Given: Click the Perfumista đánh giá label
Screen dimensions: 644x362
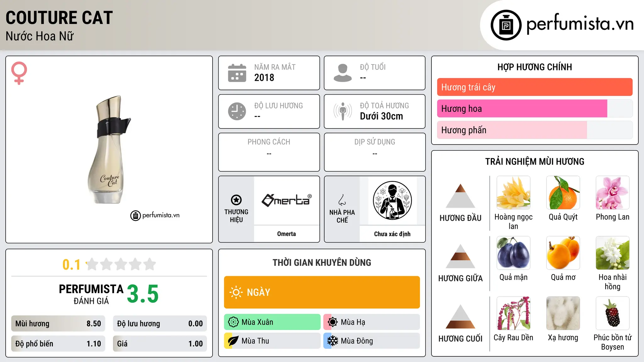Looking at the screenshot, I should [x=91, y=294].
